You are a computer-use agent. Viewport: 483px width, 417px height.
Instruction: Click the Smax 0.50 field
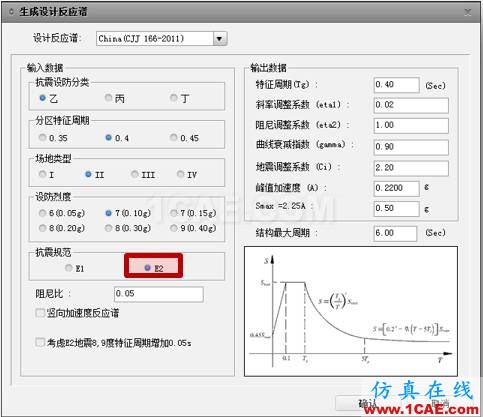(396, 209)
